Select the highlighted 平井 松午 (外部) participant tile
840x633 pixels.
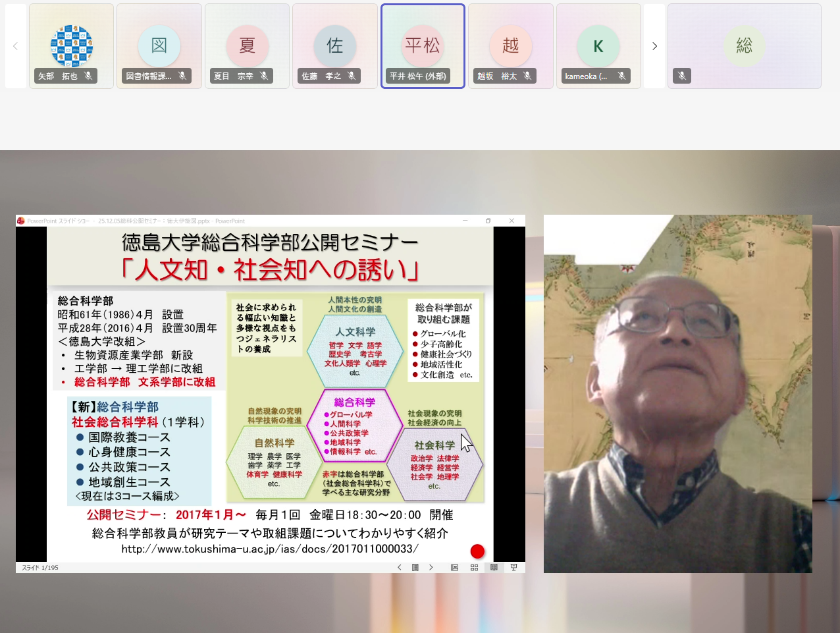pos(423,46)
